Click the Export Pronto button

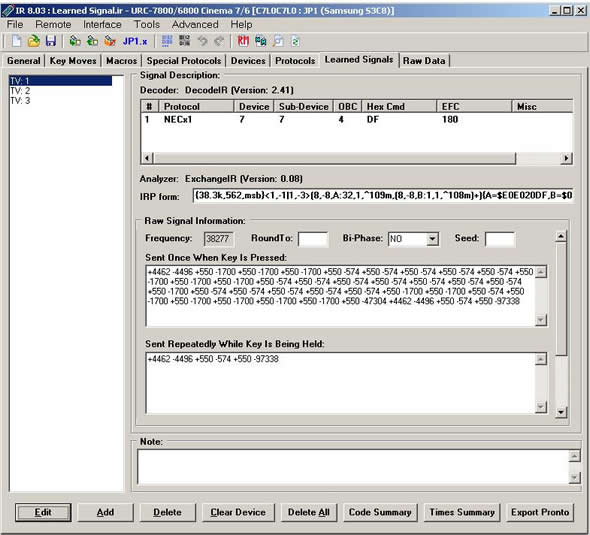(x=540, y=512)
